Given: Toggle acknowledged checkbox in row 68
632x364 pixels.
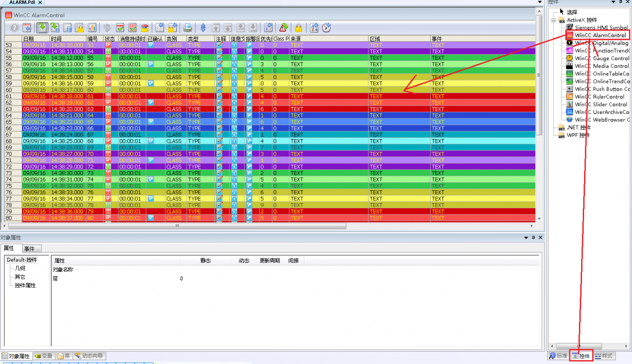Looking at the screenshot, I should pyautogui.click(x=151, y=141).
